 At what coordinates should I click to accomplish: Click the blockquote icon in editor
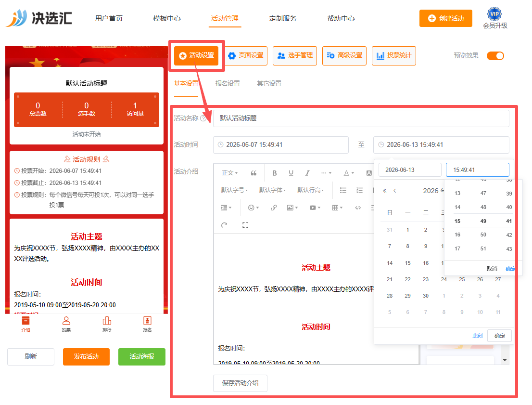(x=253, y=173)
